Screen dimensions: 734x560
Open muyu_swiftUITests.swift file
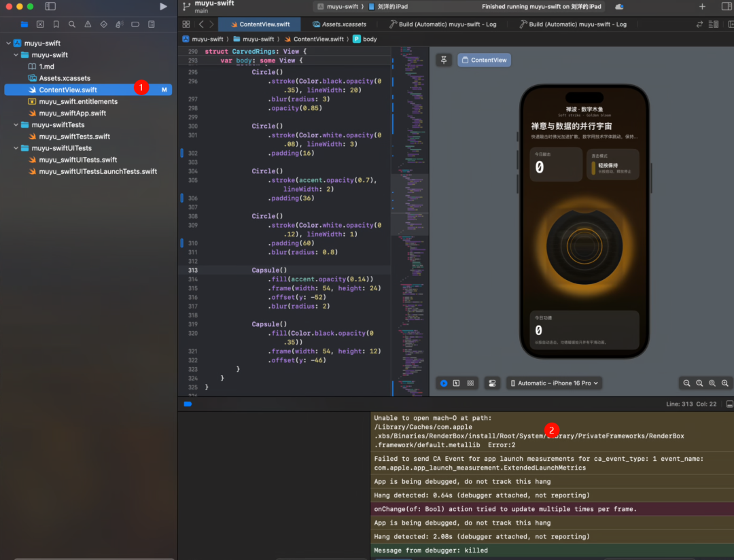point(73,160)
